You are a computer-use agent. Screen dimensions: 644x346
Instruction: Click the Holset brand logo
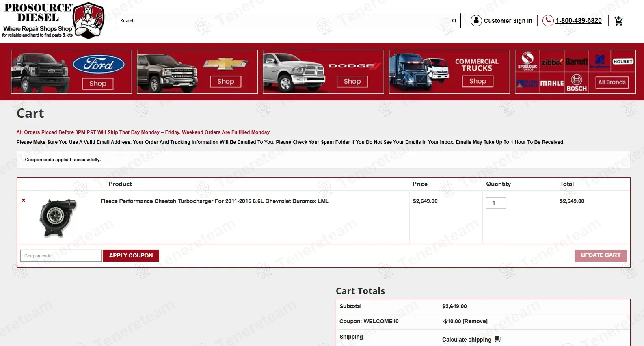[623, 61]
